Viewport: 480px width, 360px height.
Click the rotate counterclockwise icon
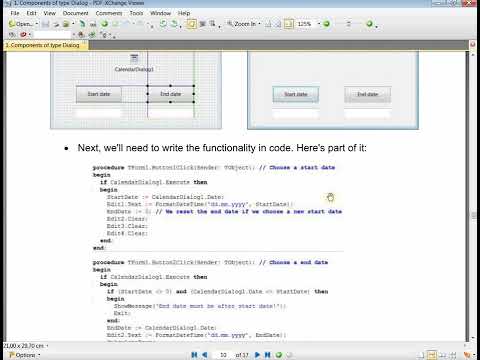163,24
